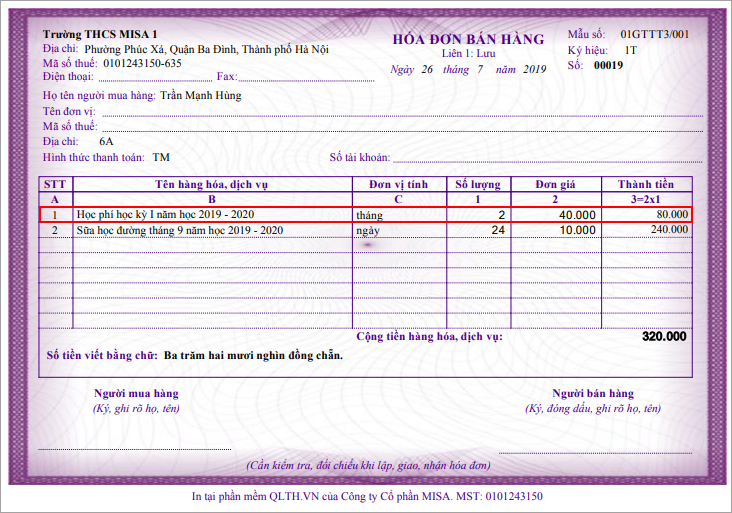Click 'Ba trăm hai mươi nghìn đồng chẵn.'

pyautogui.click(x=253, y=356)
